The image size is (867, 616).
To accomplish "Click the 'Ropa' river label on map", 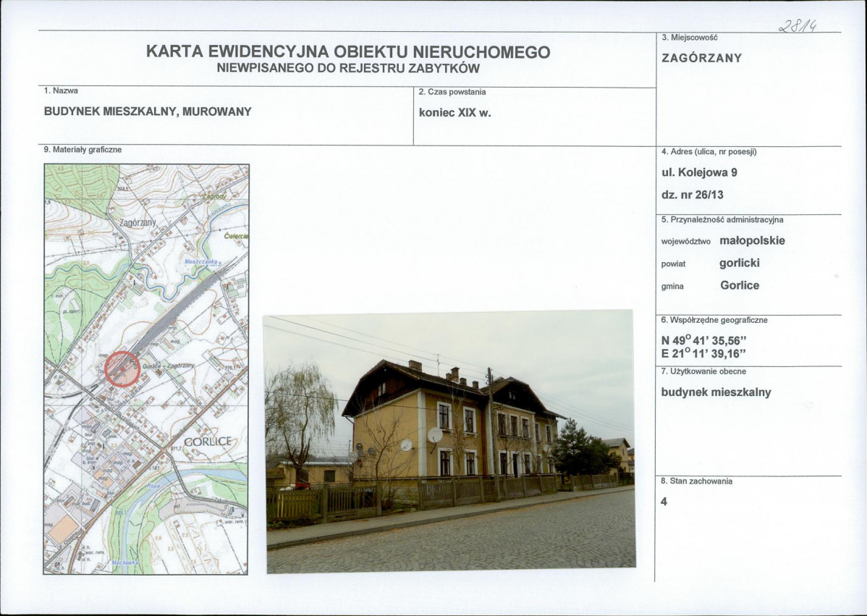I will pos(153,485).
